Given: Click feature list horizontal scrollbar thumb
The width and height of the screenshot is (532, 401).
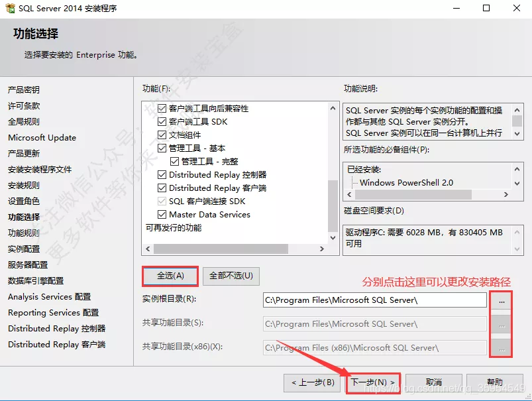Looking at the screenshot, I should [x=221, y=249].
